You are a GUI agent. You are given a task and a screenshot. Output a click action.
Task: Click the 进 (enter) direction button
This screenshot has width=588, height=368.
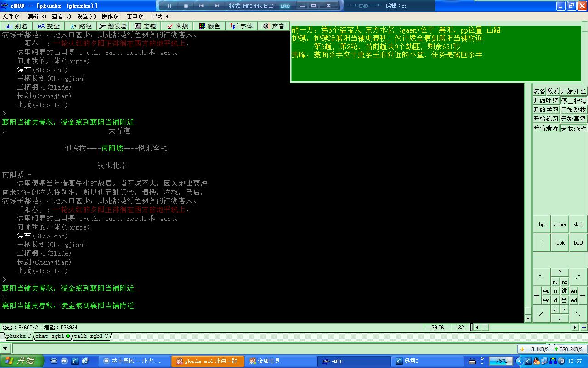(565, 291)
